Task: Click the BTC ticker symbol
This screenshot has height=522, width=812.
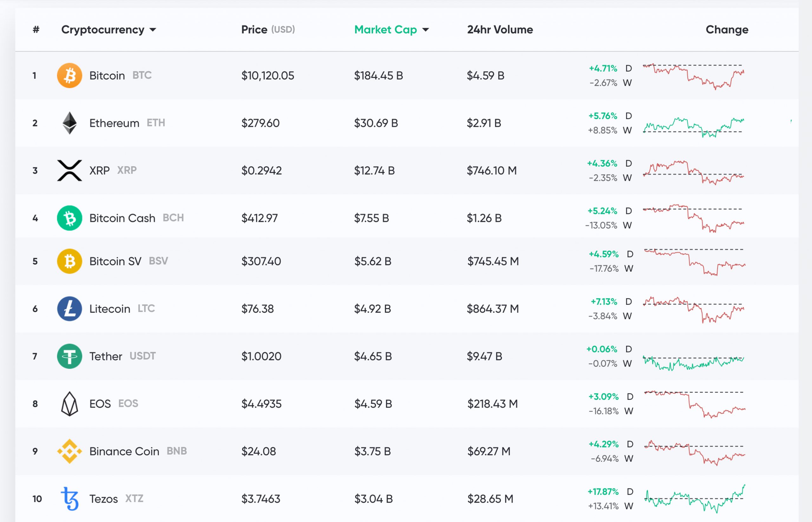Action: [142, 75]
